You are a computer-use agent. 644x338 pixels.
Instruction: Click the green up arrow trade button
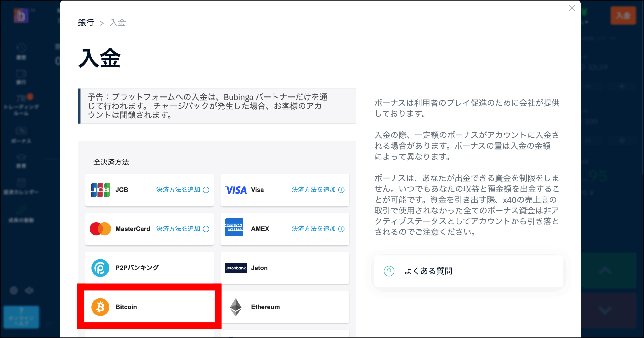[605, 271]
